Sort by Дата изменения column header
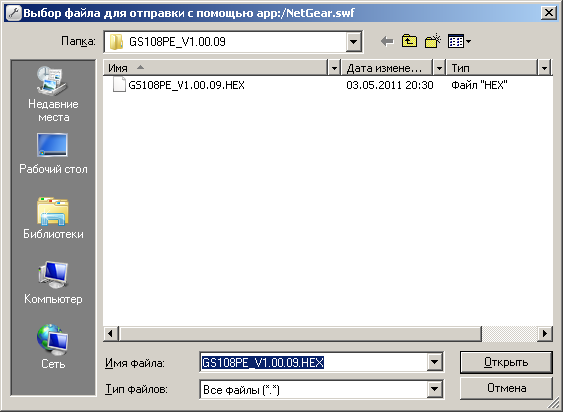This screenshot has width=563, height=412. (387, 68)
